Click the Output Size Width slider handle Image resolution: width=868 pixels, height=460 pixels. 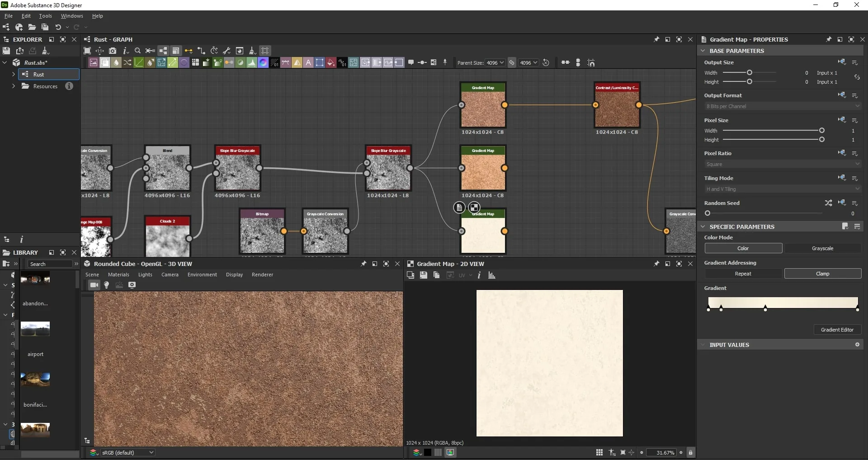click(x=750, y=72)
